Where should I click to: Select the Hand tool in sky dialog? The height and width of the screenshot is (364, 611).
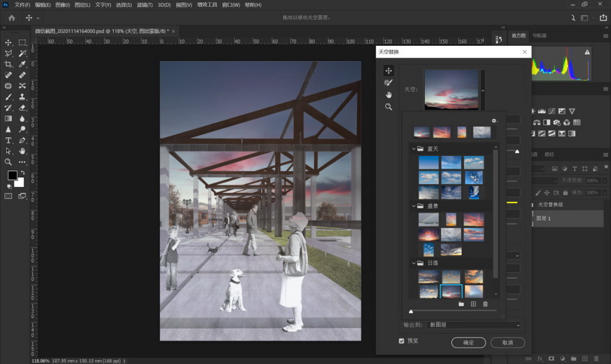388,95
